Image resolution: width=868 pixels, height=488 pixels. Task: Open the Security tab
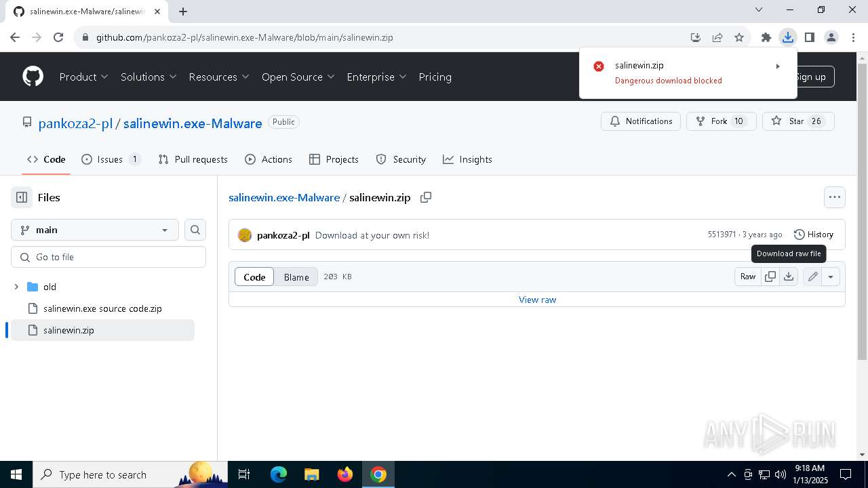[x=401, y=159]
